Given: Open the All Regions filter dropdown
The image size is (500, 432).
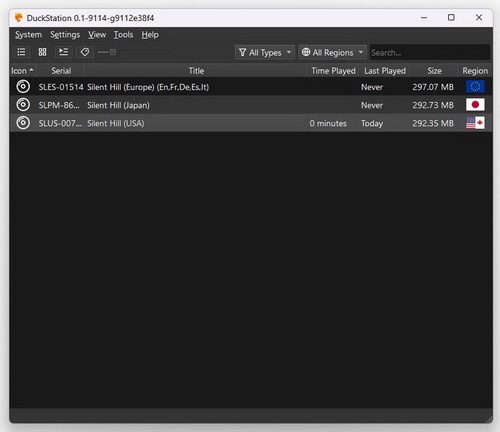Looking at the screenshot, I should coord(332,52).
